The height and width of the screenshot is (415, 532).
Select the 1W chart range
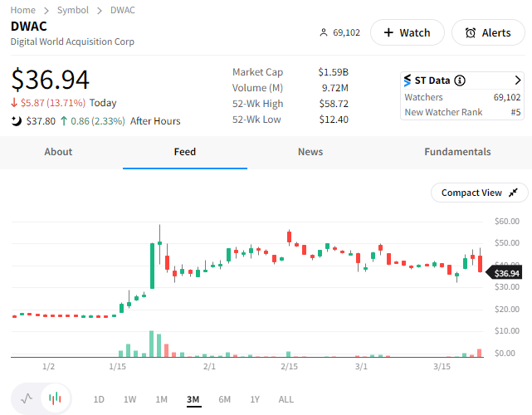tap(129, 399)
